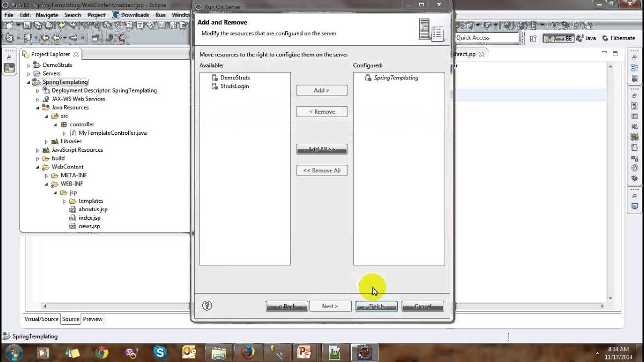Viewport: 644px width, 362px height.
Task: Click the Open Perspective icon
Action: click(533, 38)
